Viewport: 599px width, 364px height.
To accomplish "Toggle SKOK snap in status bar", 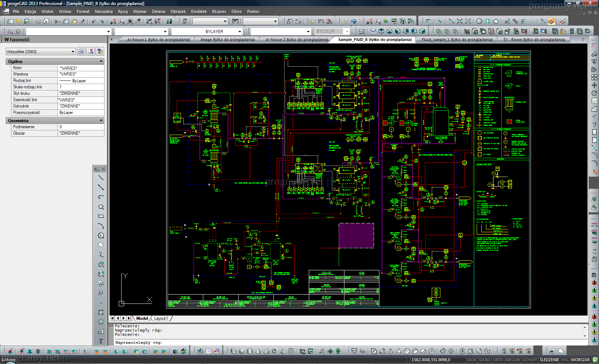I will tap(471, 360).
